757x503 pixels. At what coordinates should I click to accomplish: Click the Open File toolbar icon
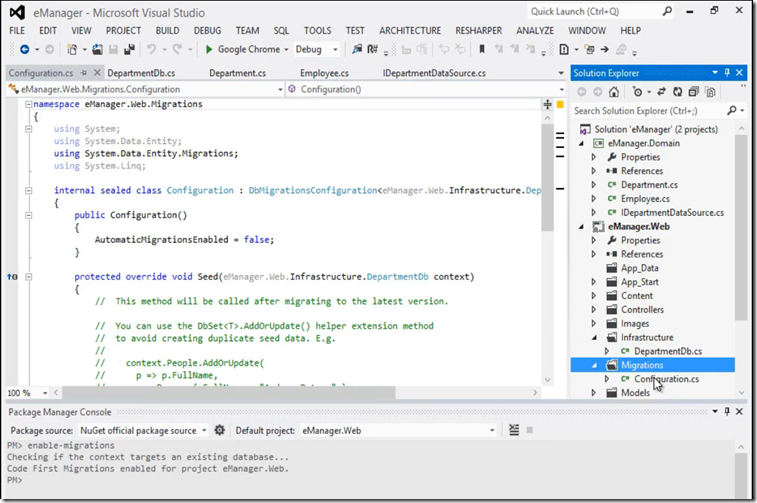pyautogui.click(x=98, y=49)
